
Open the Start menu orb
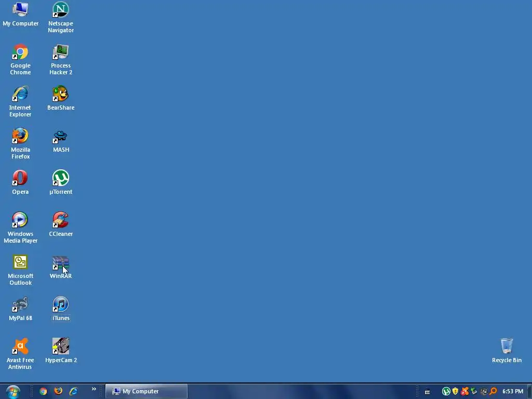(x=13, y=392)
